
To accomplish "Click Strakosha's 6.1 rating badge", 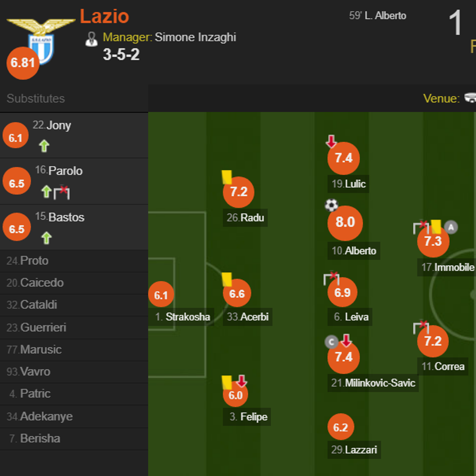I will click(x=162, y=294).
